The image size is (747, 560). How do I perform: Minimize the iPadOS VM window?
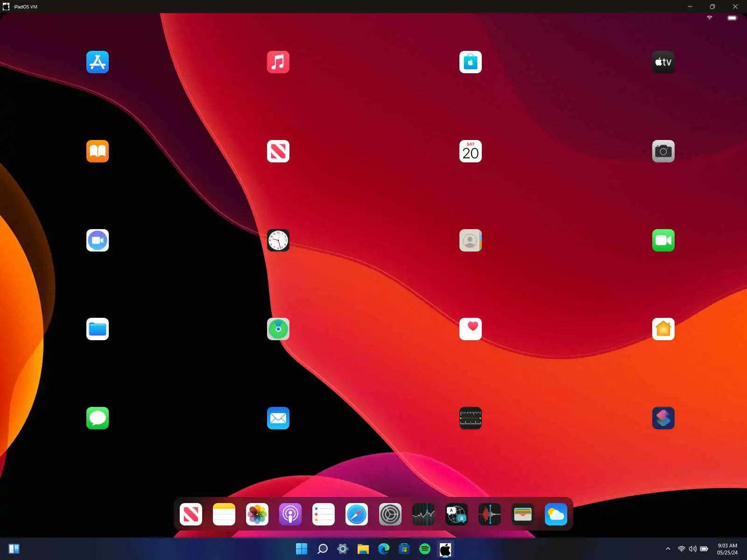tap(690, 7)
